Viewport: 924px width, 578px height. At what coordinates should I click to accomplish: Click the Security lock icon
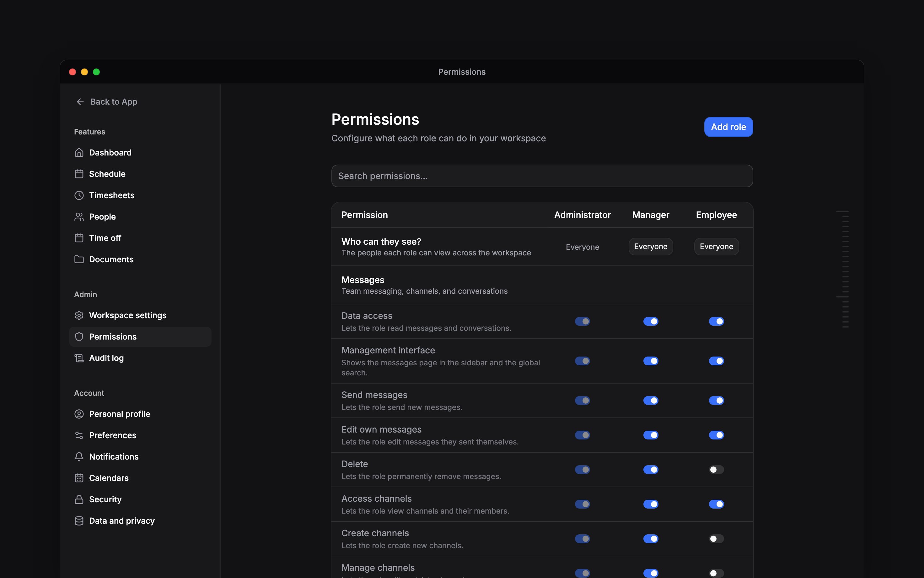tap(79, 500)
